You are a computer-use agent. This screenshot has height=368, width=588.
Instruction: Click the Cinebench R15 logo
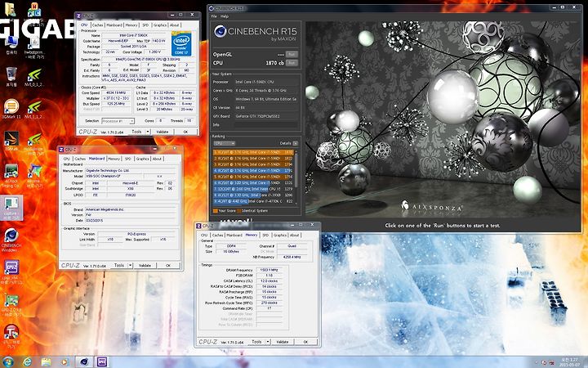[255, 32]
